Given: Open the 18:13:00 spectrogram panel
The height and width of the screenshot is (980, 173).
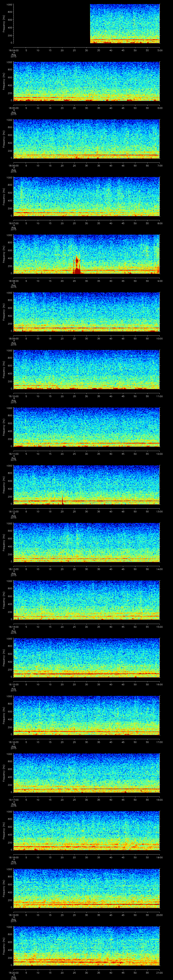Looking at the screenshot, I should pyautogui.click(x=86, y=543).
